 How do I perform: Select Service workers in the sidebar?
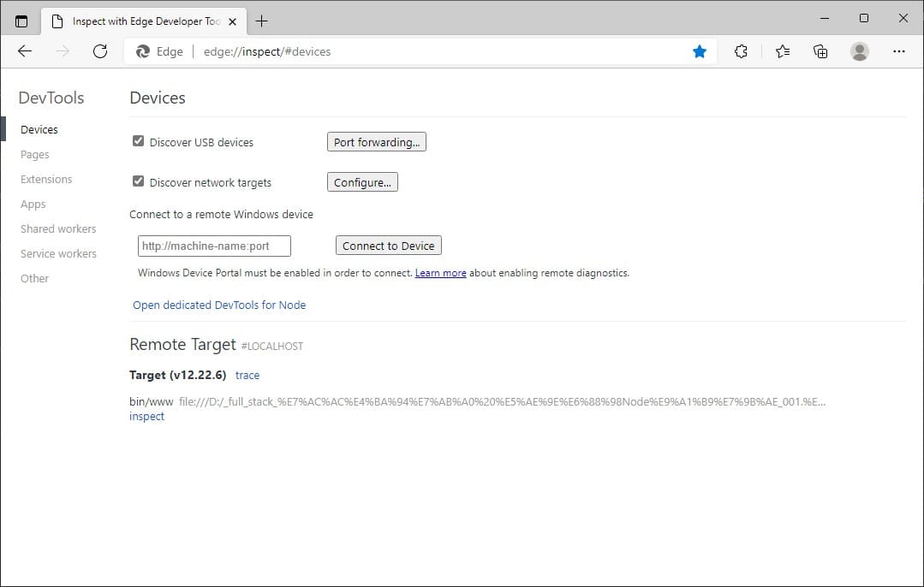[58, 254]
